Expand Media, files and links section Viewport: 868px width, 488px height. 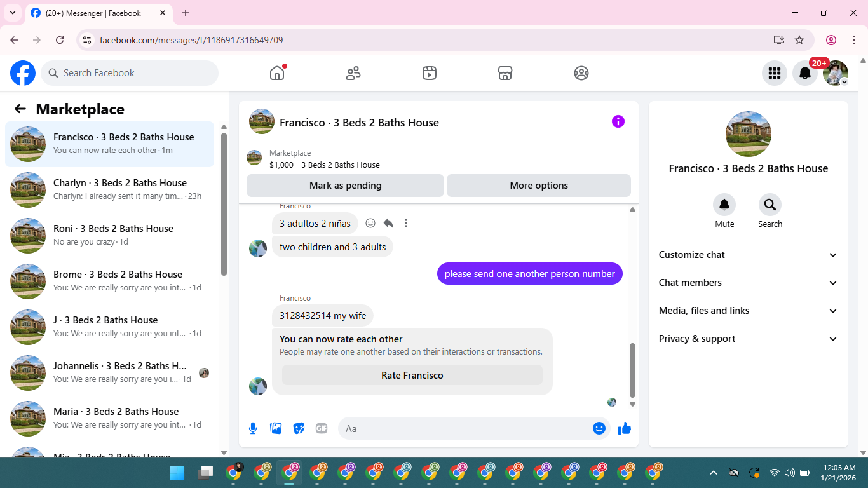tap(749, 311)
